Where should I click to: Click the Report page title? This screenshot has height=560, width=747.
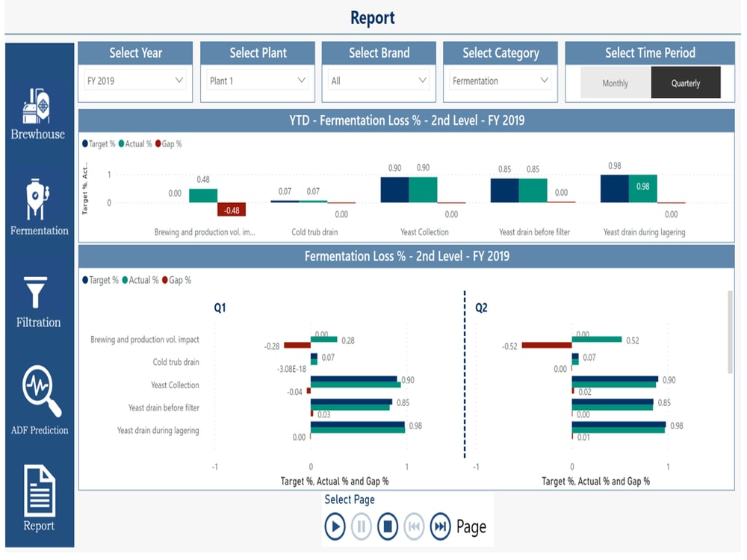373,18
